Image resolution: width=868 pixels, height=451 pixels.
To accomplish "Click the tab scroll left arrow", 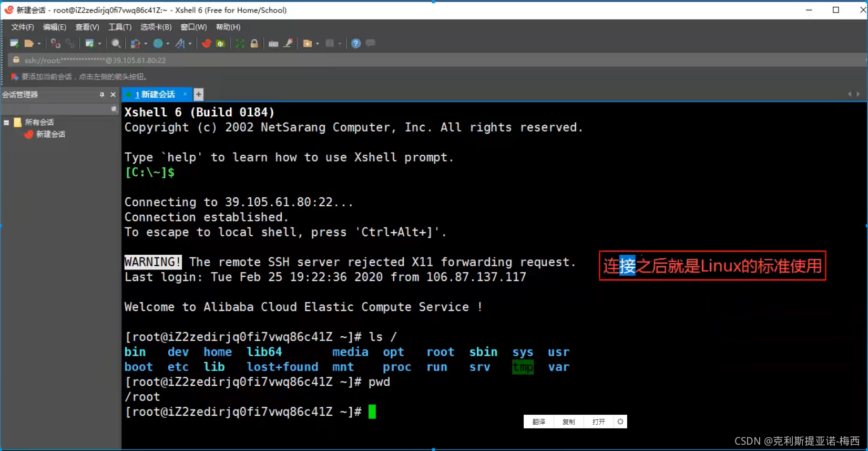I will [850, 94].
